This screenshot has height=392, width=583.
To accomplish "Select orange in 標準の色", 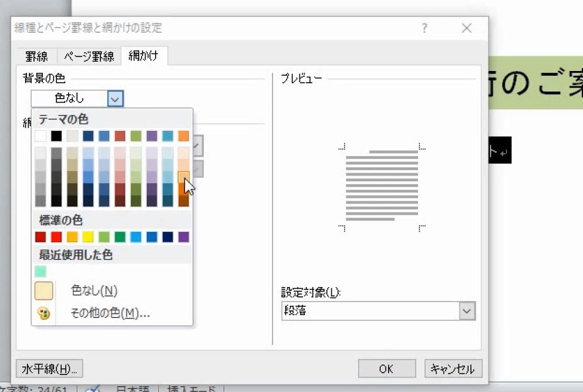I will (72, 237).
